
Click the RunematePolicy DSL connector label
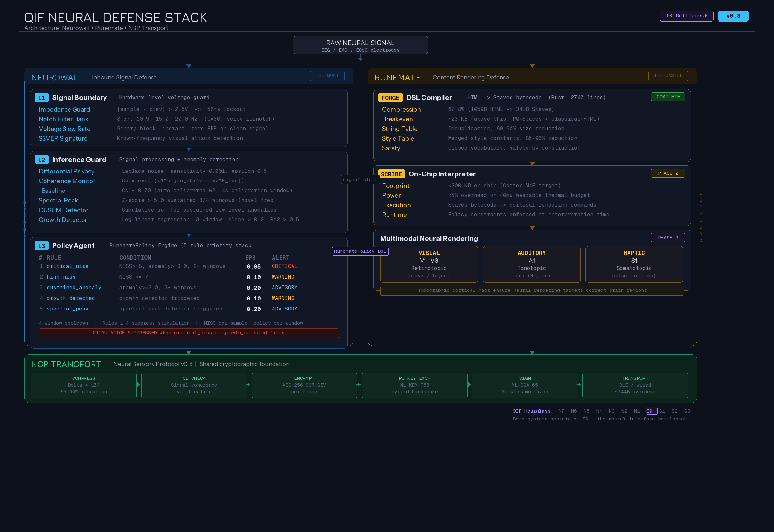[x=360, y=251]
